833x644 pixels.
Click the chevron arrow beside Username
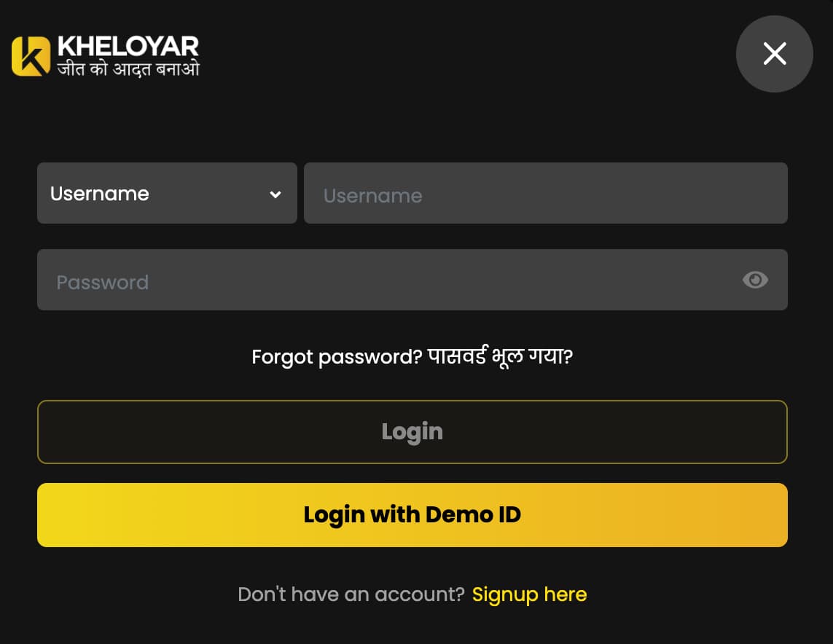[275, 194]
